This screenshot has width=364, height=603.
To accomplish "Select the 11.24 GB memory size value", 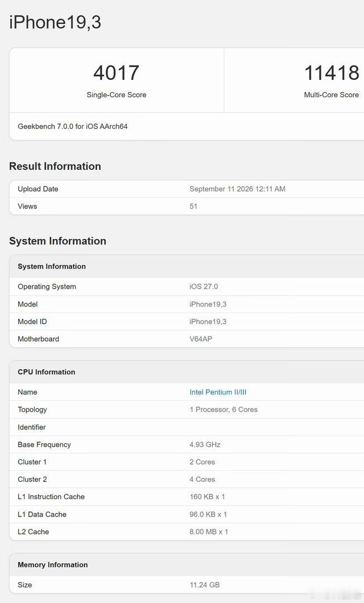I will click(x=204, y=585).
